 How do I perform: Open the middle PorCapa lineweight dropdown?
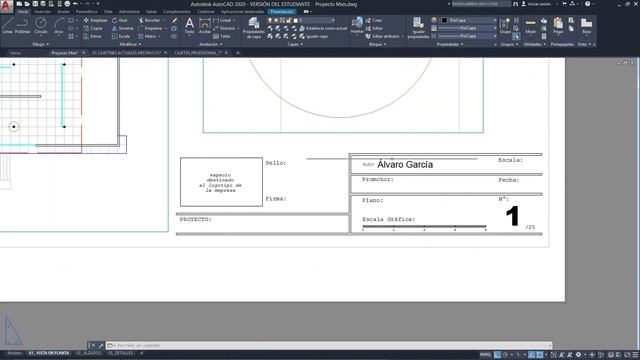coord(467,28)
